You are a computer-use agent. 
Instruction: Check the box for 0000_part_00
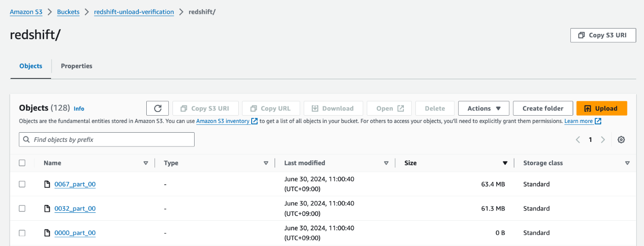pyautogui.click(x=22, y=233)
